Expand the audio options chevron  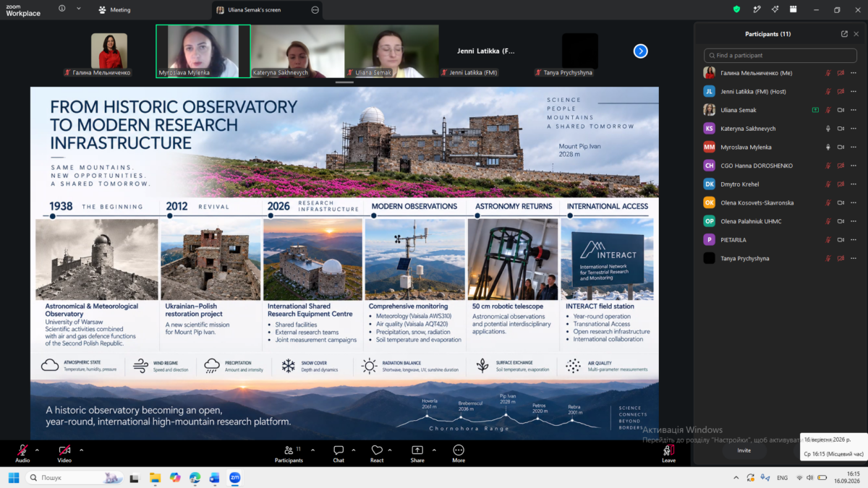38,450
